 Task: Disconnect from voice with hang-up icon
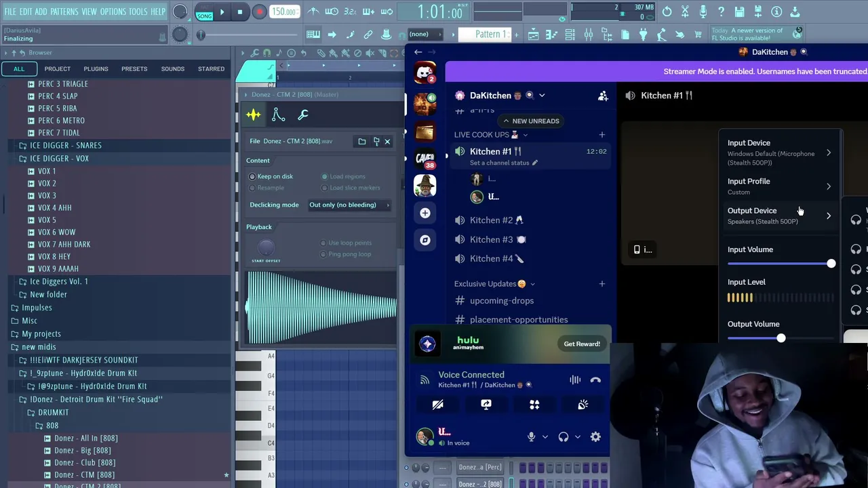[595, 380]
